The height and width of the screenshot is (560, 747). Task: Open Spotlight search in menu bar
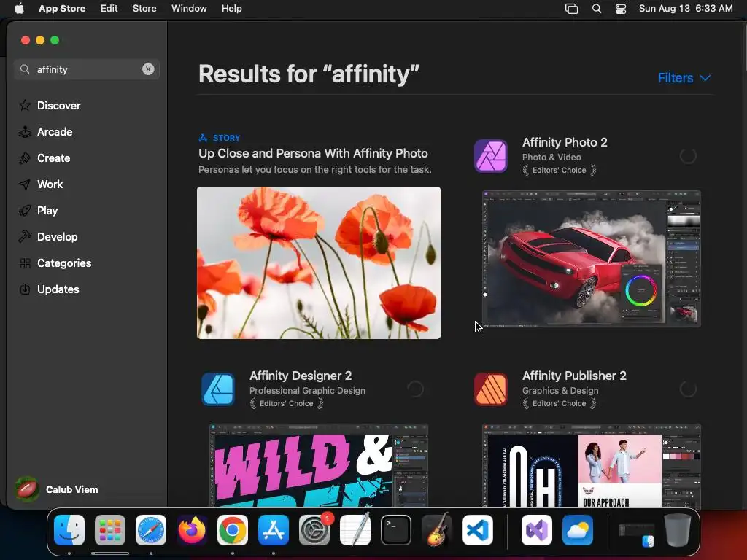597,9
